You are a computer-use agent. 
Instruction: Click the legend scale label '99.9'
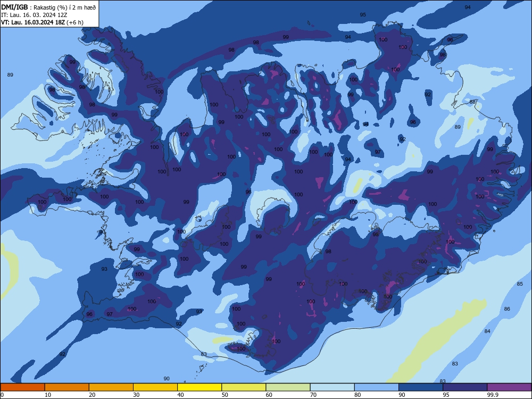pyautogui.click(x=492, y=395)
